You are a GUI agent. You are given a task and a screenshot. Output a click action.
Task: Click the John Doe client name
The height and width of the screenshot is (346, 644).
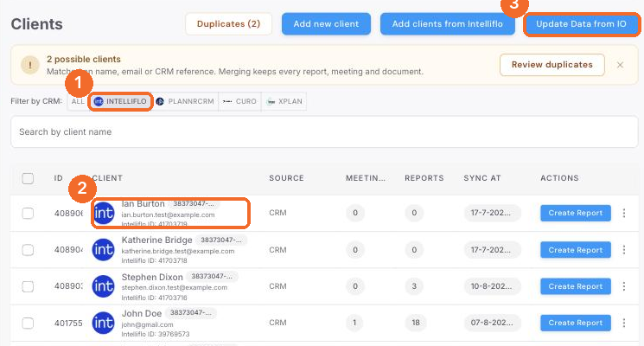(x=142, y=313)
